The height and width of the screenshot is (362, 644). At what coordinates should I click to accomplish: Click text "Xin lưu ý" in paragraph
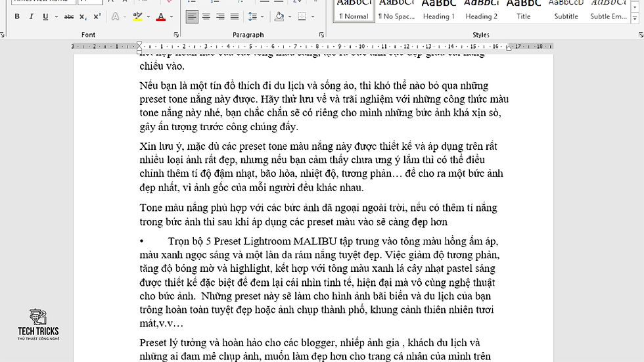(162, 147)
